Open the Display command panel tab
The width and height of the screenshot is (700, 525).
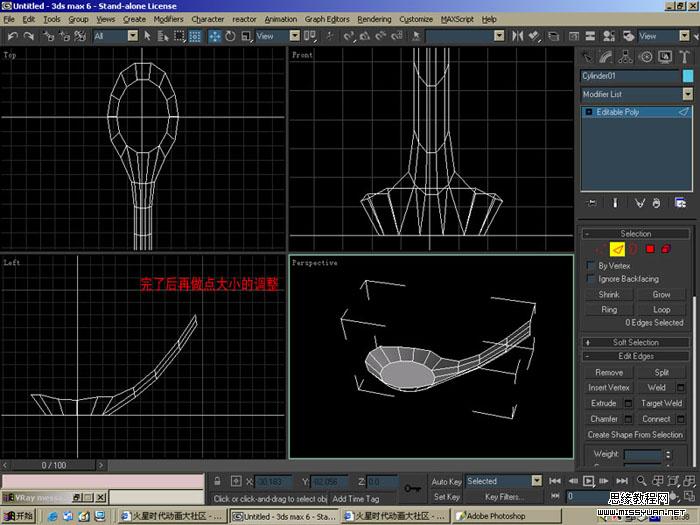point(665,57)
